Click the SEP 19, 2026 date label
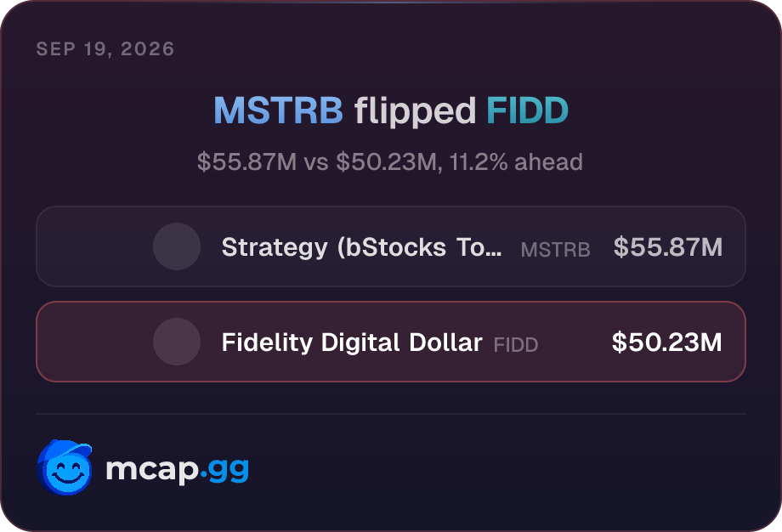The image size is (782, 532). pyautogui.click(x=105, y=48)
